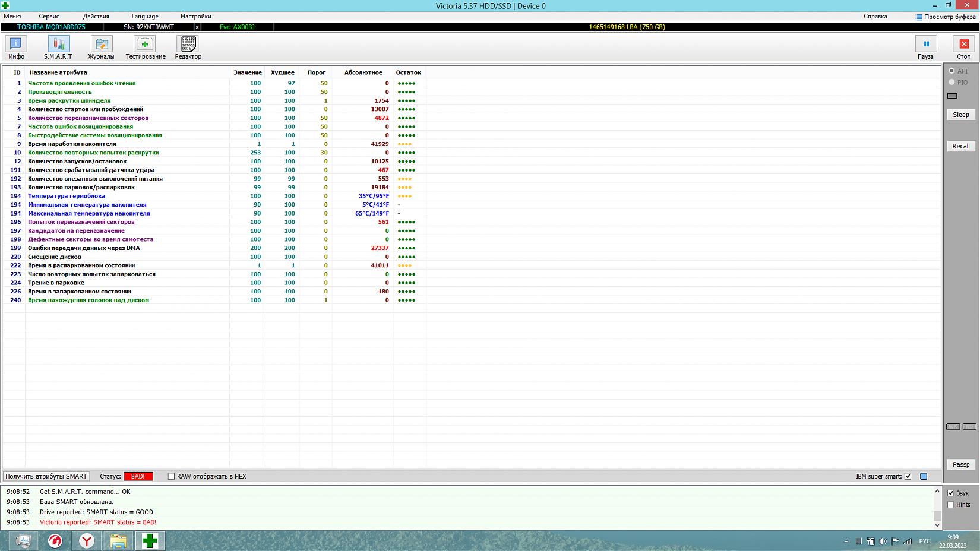Image resolution: width=980 pixels, height=551 pixels.
Task: Open Yandex browser from the taskbar
Action: [87, 541]
